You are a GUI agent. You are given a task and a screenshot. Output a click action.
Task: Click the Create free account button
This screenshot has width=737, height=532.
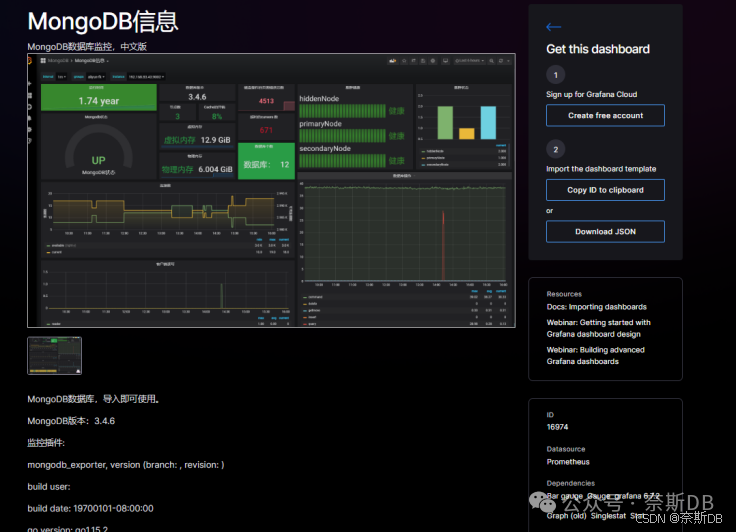point(605,116)
